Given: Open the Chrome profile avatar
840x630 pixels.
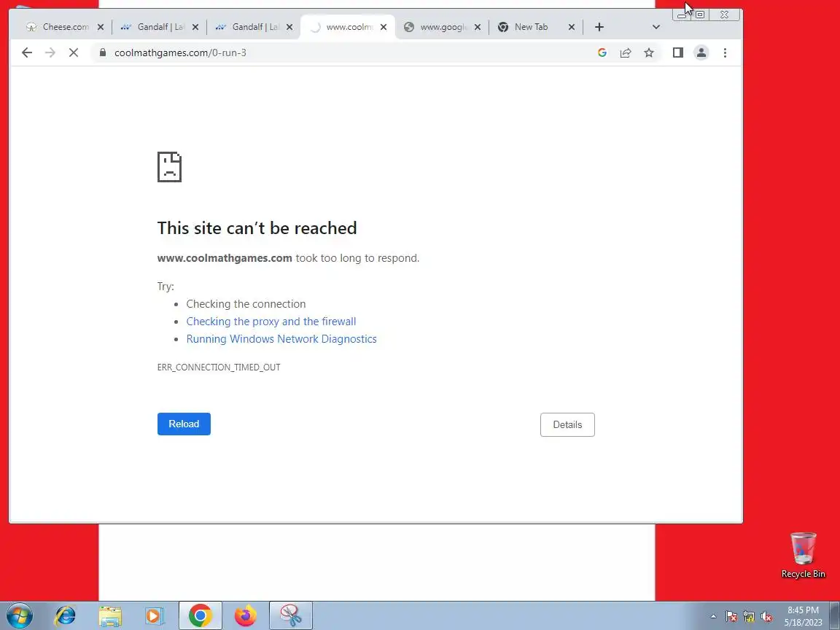Looking at the screenshot, I should tap(701, 52).
